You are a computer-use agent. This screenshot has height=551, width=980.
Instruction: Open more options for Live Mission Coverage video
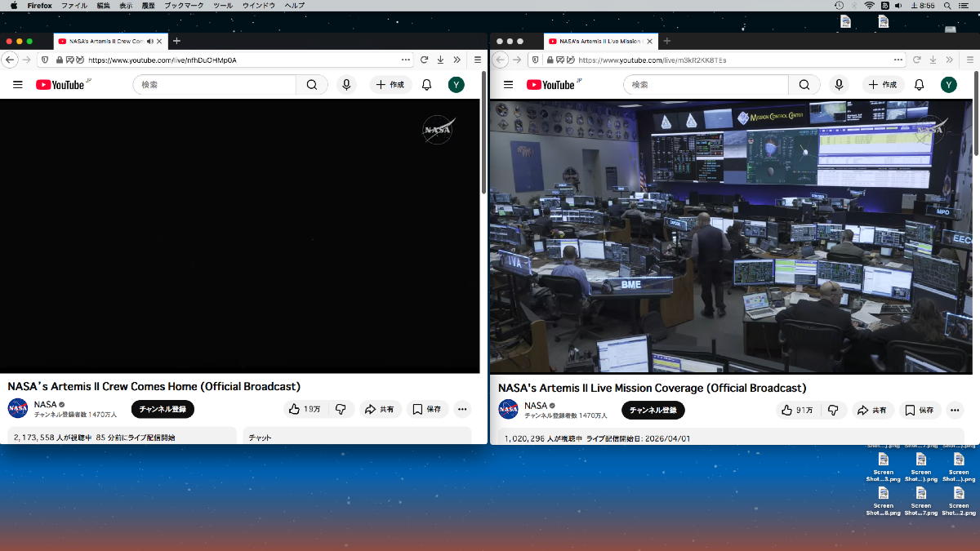click(x=955, y=410)
